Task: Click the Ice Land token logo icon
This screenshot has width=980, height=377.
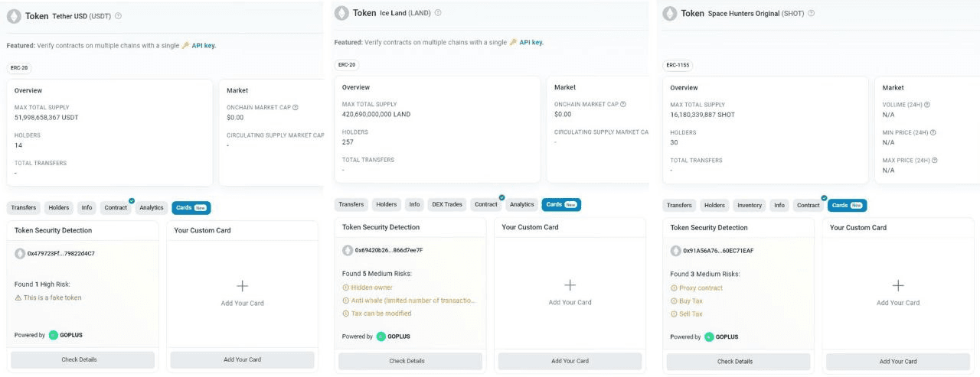Action: click(x=341, y=13)
